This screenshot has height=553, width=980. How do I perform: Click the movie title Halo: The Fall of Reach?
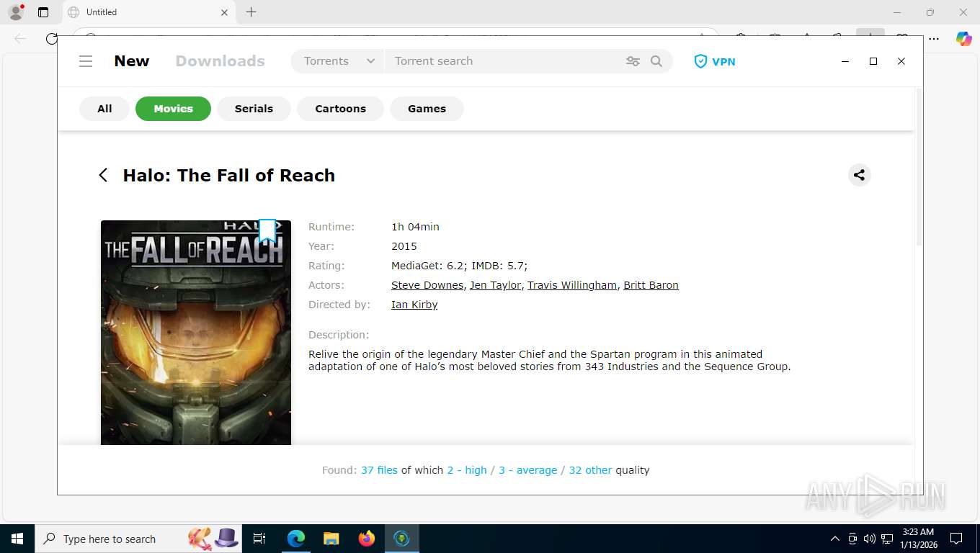229,175
